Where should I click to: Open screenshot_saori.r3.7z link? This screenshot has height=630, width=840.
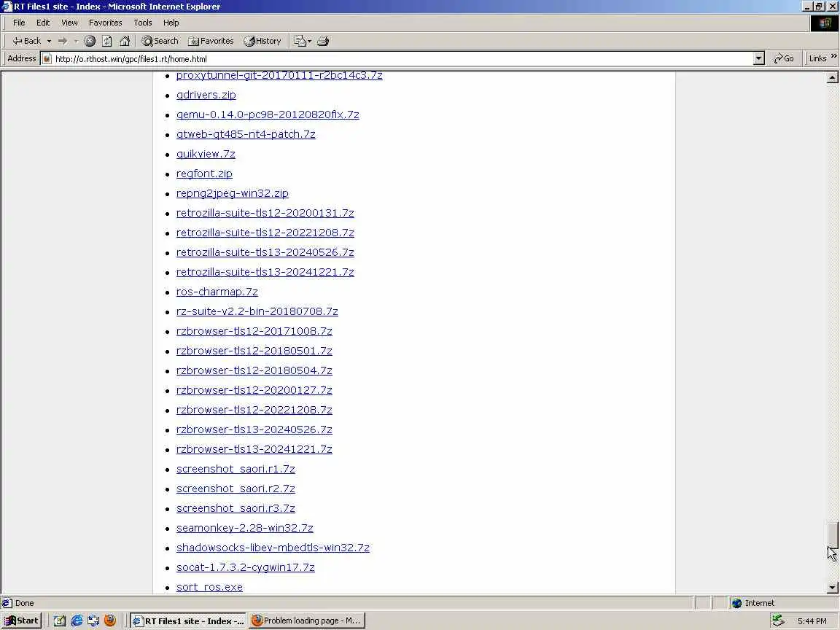coord(236,508)
